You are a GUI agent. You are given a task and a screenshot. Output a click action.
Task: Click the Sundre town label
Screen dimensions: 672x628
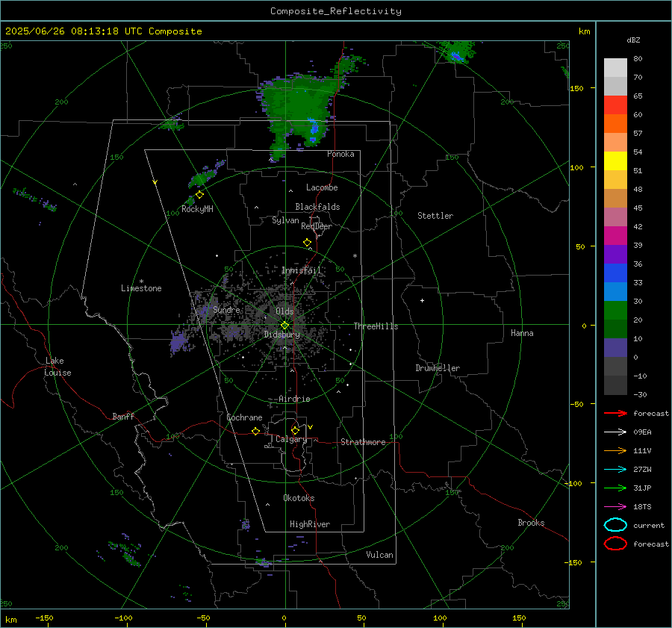click(x=226, y=309)
